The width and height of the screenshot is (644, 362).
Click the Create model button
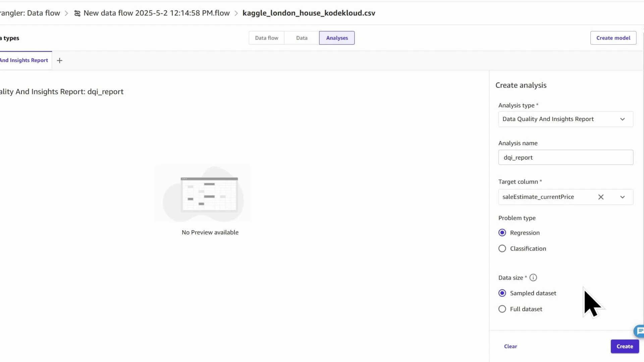613,38
